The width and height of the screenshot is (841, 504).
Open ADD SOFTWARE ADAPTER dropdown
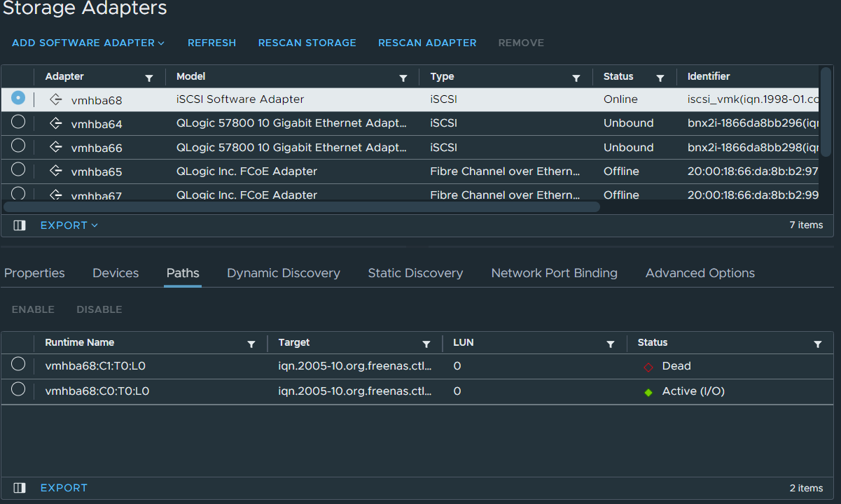pyautogui.click(x=88, y=43)
